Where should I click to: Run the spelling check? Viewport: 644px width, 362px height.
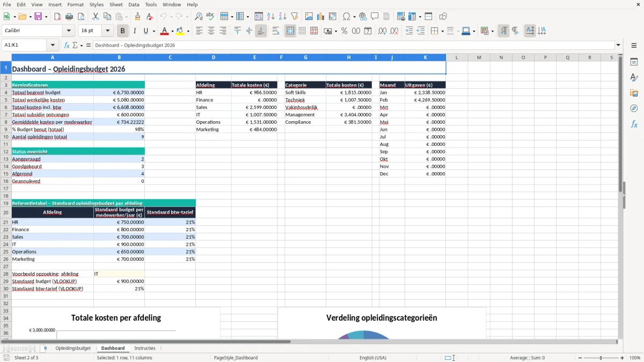210,17
